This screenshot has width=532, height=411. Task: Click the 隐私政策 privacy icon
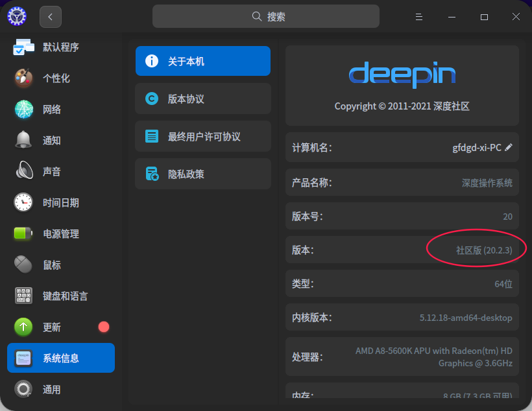(x=152, y=174)
